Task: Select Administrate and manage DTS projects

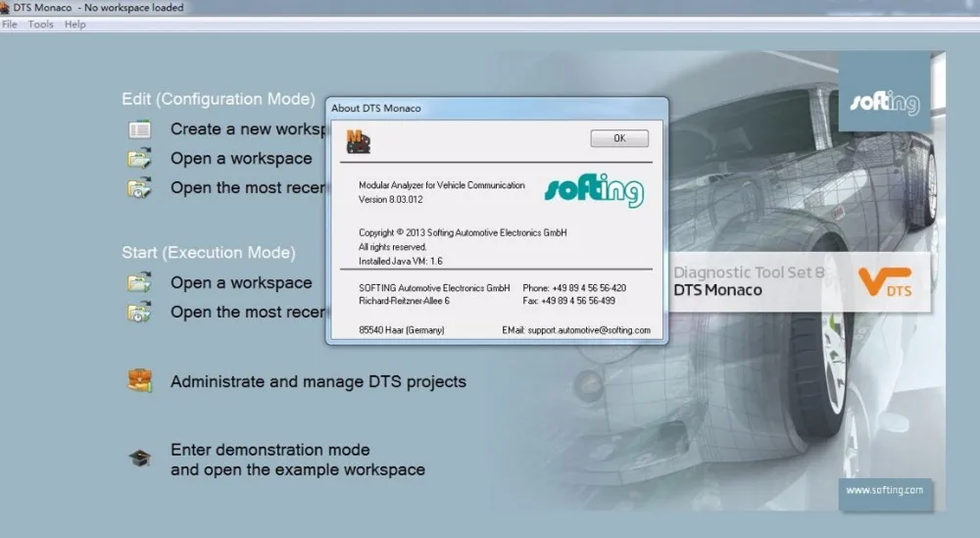Action: pos(318,381)
